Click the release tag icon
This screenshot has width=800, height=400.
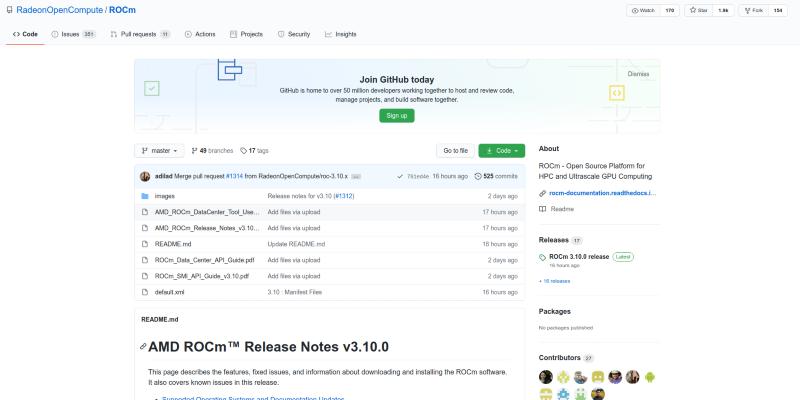point(543,256)
